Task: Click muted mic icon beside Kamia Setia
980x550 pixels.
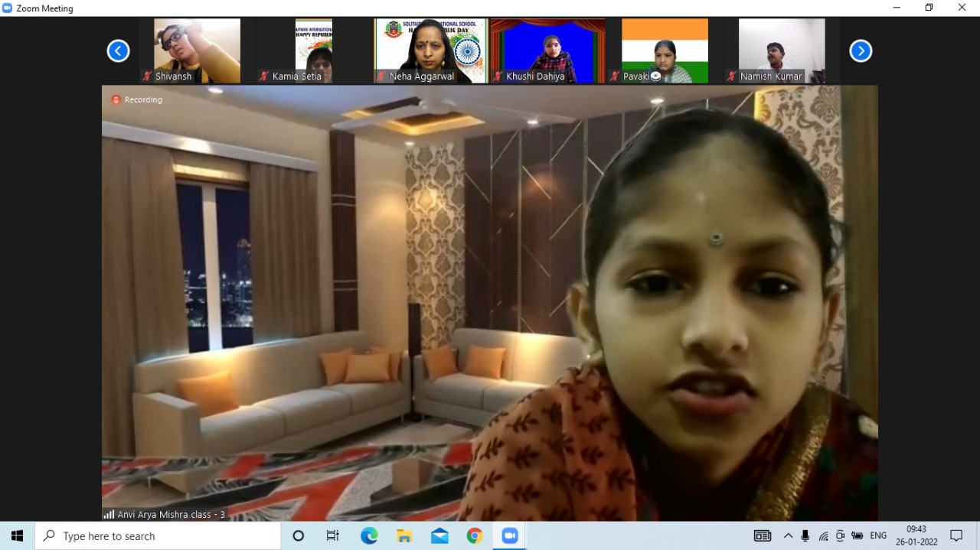Action: pyautogui.click(x=264, y=76)
